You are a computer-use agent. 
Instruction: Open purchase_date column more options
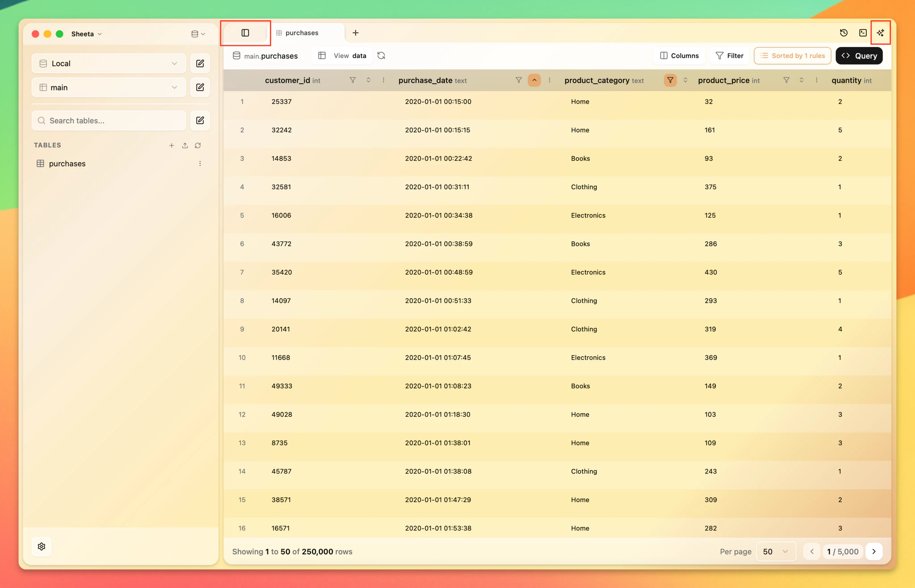(550, 80)
